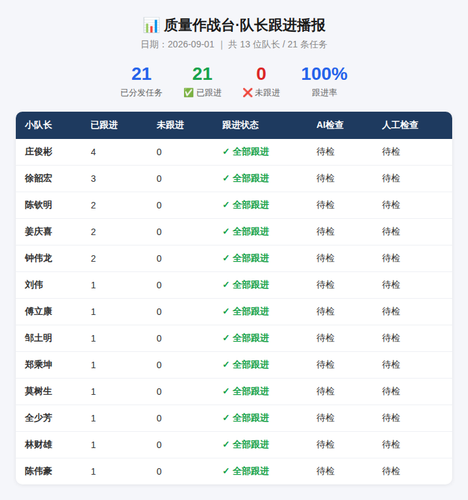Click 庄俊彬's followed-up count 4
This screenshot has width=468, height=500.
(x=93, y=152)
